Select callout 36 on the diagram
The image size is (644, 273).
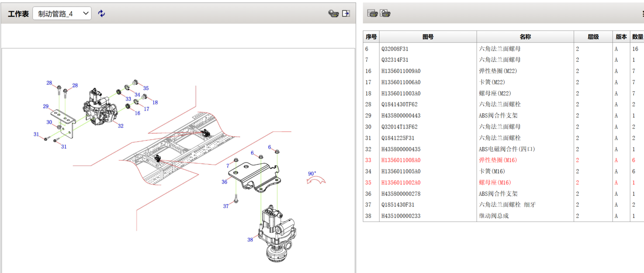pos(224,182)
